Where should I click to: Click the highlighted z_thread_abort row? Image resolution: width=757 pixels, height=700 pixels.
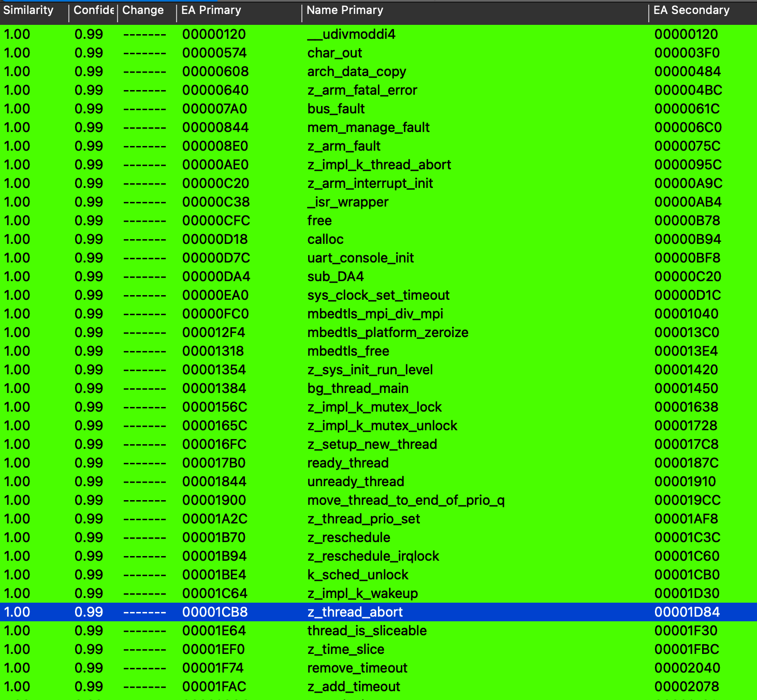(355, 612)
